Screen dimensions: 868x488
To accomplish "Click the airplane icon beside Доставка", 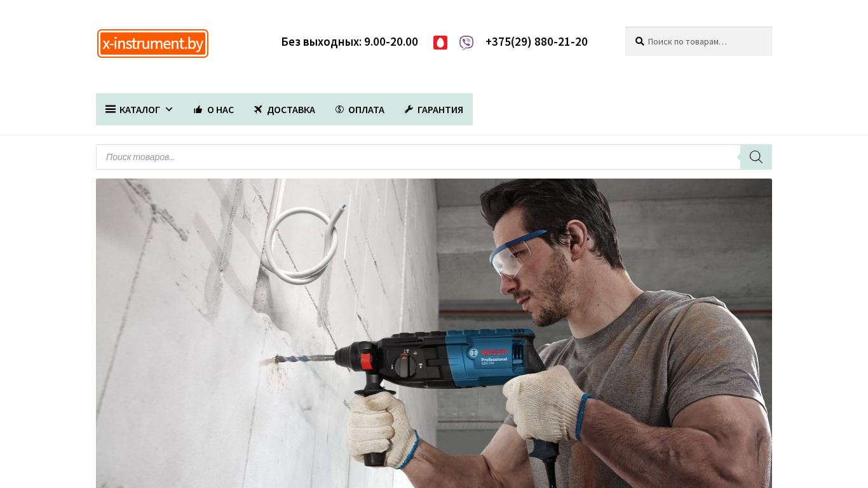I will (x=258, y=109).
